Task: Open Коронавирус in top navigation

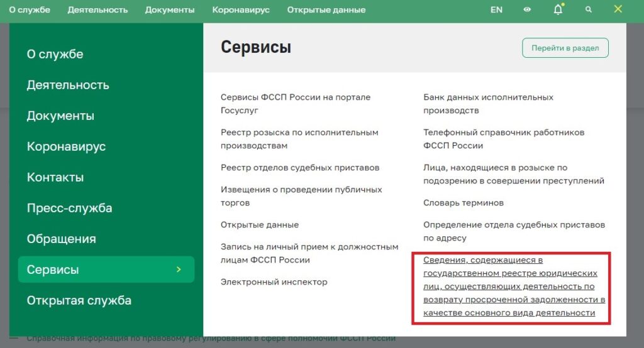Action: (x=241, y=10)
